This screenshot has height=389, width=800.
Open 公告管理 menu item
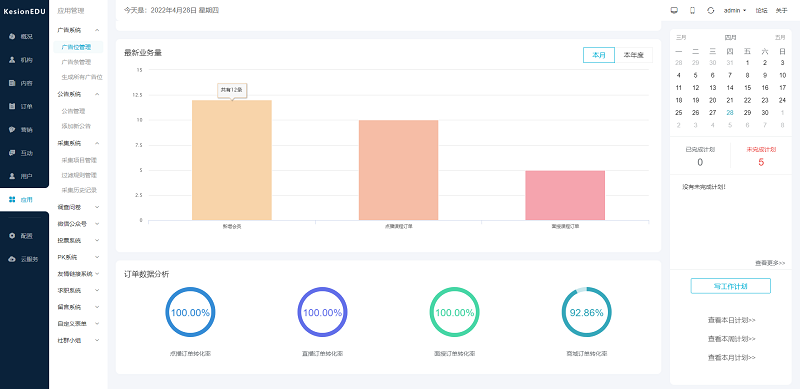point(73,111)
